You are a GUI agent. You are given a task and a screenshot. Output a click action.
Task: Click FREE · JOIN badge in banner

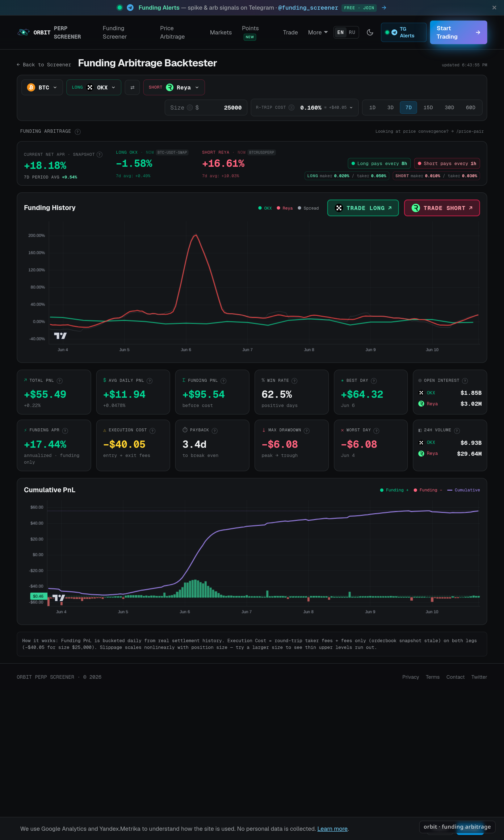click(x=359, y=8)
